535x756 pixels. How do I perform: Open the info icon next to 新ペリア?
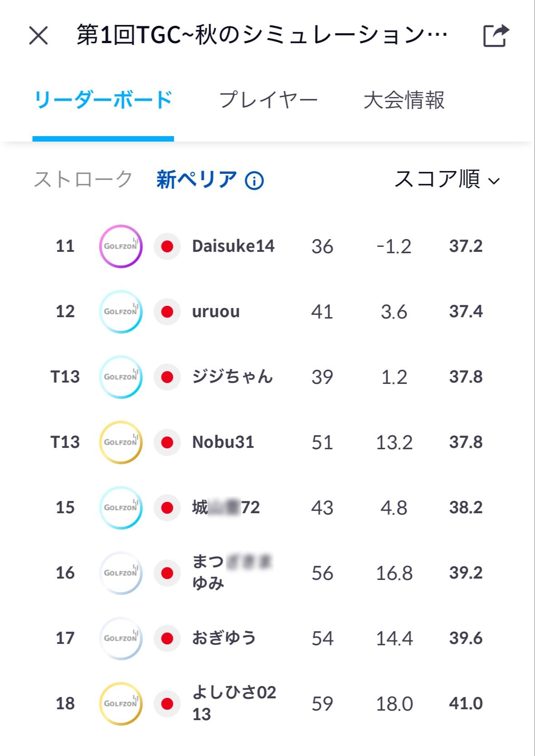pos(254,181)
